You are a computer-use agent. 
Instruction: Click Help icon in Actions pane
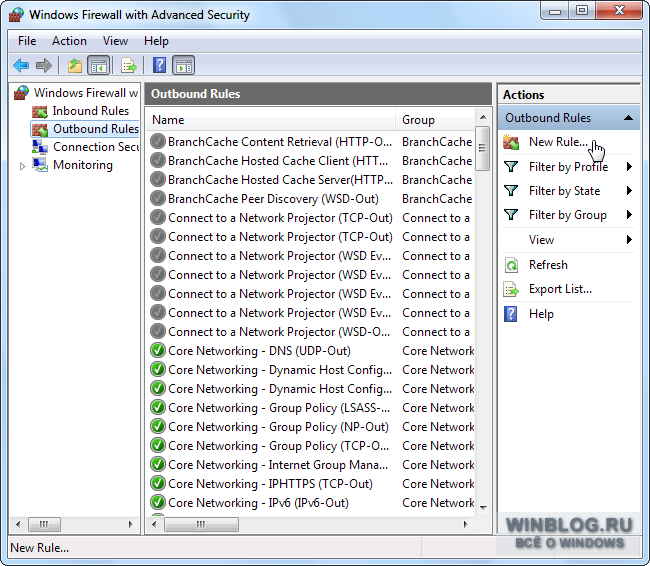click(x=511, y=314)
